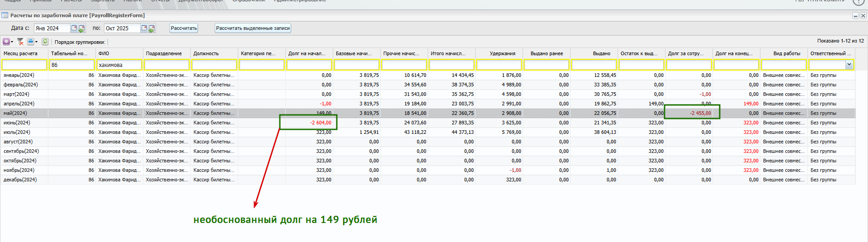Sort by 'Базовые начи...' column header

(x=357, y=53)
